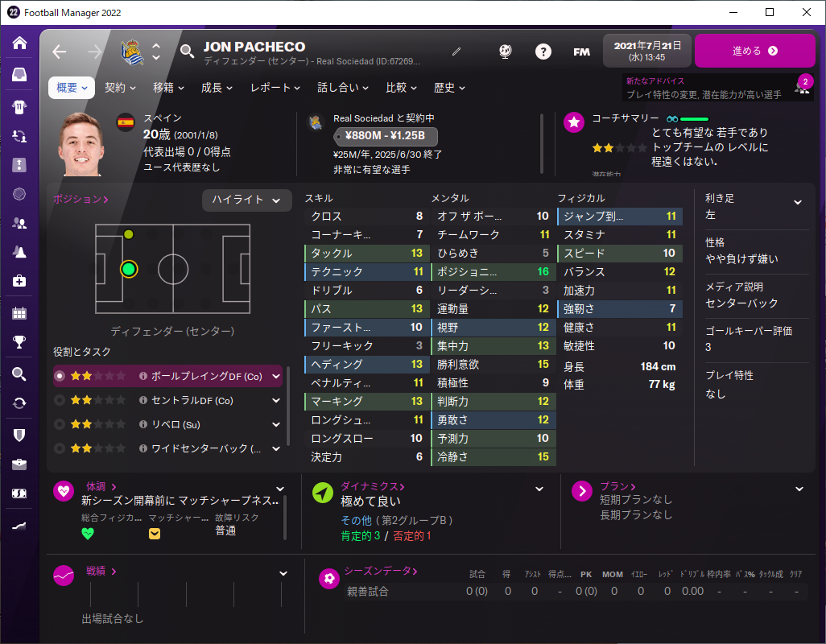826x644 pixels.
Task: Open the Home sidebar icon
Action: point(19,43)
